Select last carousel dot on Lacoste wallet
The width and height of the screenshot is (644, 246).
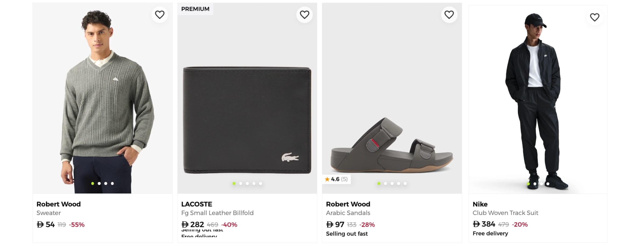point(260,183)
